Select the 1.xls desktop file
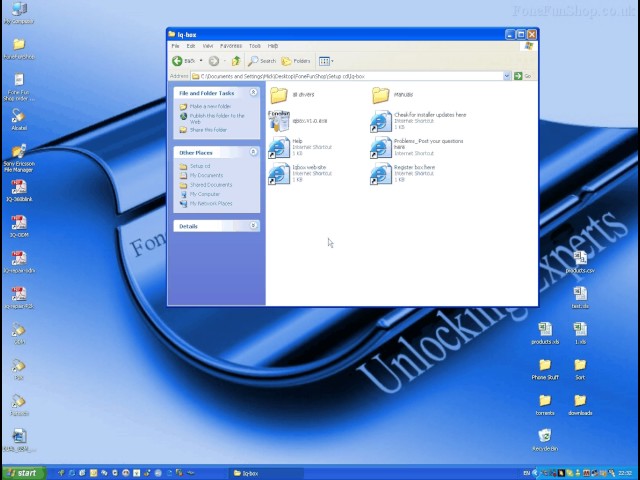This screenshot has height=480, width=640. coord(580,333)
